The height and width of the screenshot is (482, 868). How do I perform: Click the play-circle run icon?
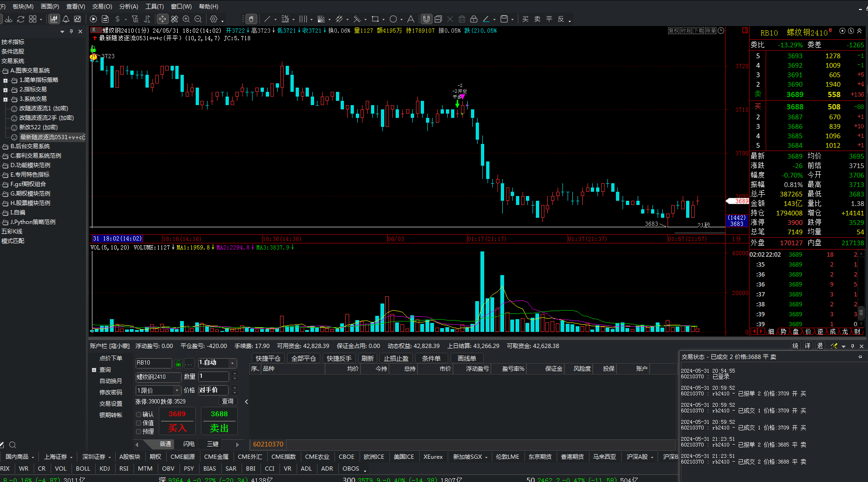coord(93,19)
